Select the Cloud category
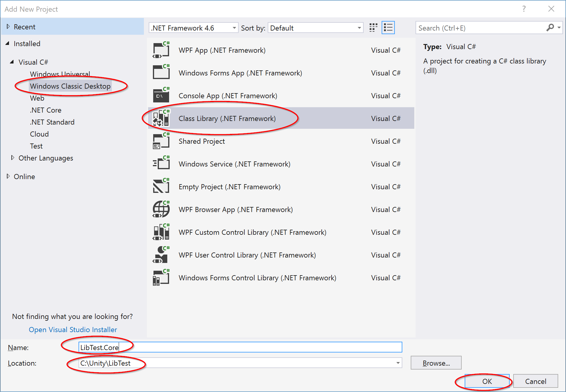 tap(39, 134)
